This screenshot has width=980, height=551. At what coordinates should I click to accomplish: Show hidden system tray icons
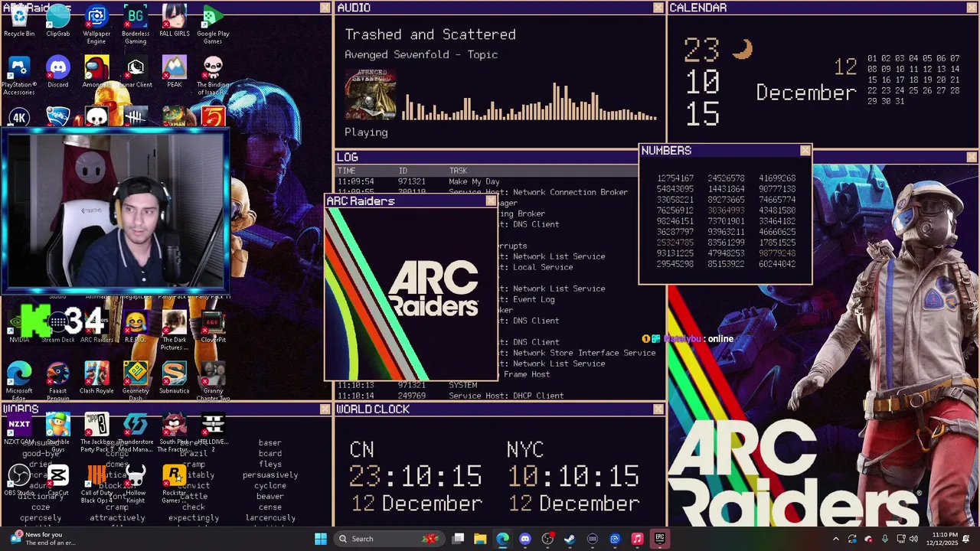[835, 539]
